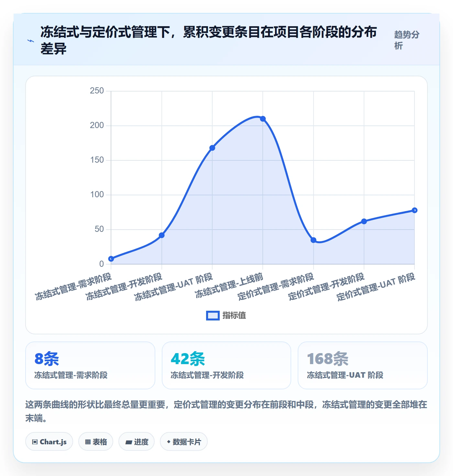
Task: Select the data point for 定价式管理-UAT 阶段
Action: click(414, 210)
